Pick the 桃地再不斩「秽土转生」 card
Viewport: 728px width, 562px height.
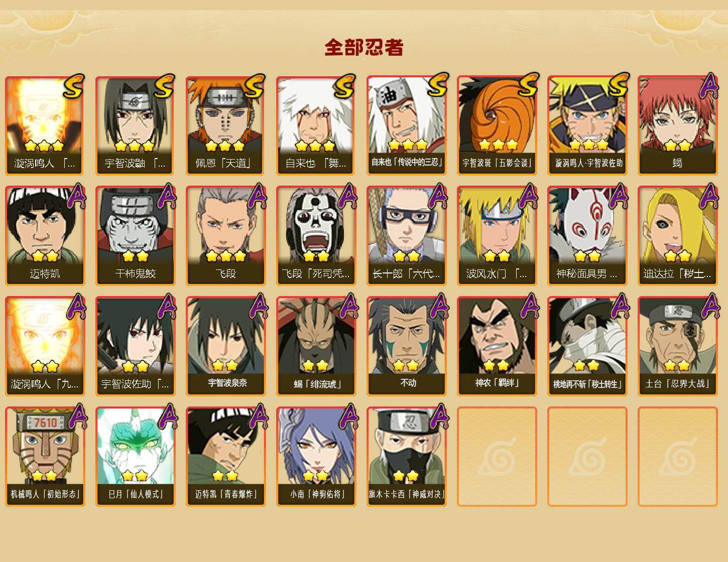coord(587,346)
